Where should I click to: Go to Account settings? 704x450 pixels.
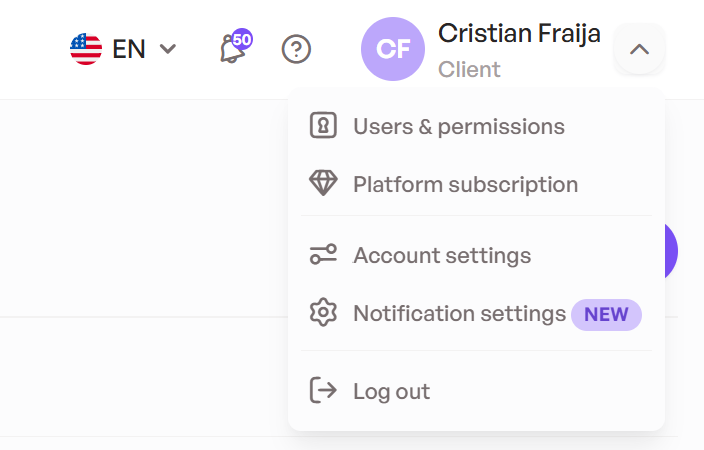click(x=476, y=255)
